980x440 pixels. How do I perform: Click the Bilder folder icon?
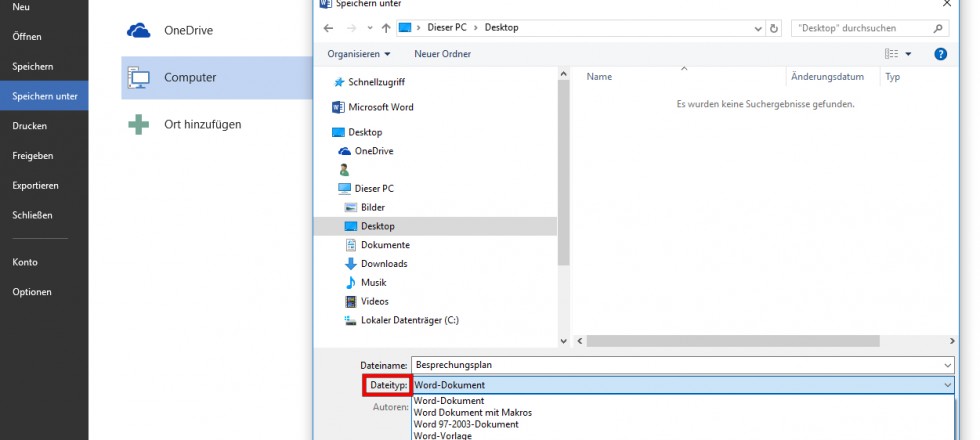tap(351, 208)
